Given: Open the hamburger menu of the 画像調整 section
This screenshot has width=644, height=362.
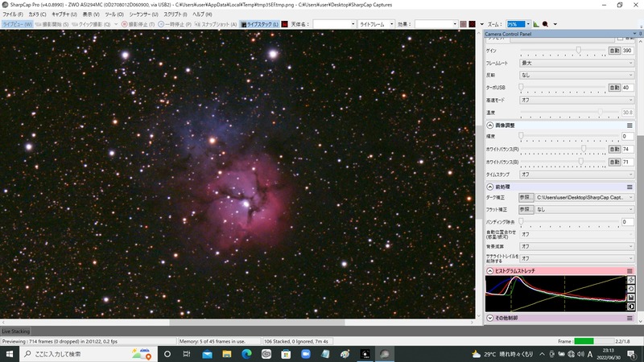Looking at the screenshot, I should pos(630,125).
